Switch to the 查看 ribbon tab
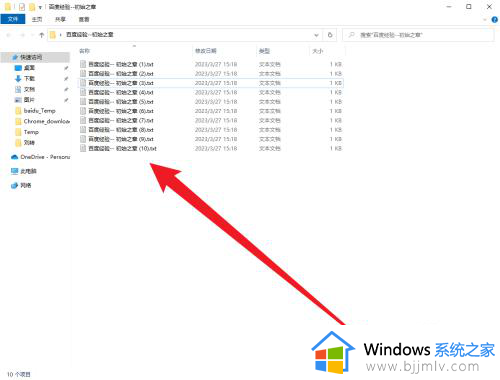 (84, 19)
